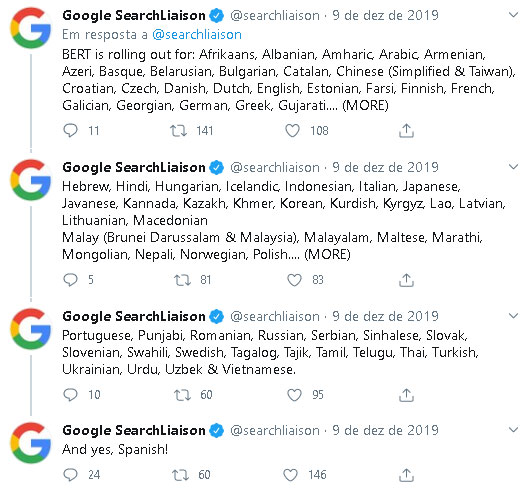Open the Spanish tweet's chevron menu
Screen dimensions: 532x489
(x=514, y=430)
